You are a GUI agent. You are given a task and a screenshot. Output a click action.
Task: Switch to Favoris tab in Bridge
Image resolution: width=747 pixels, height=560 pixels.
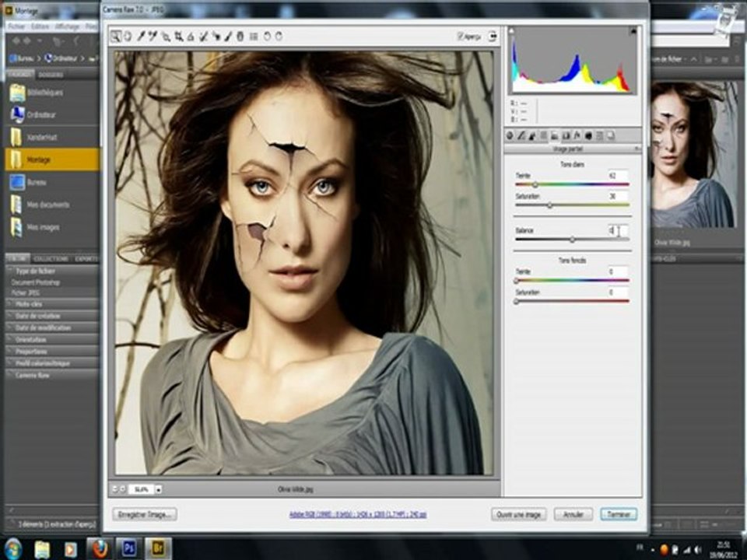[x=20, y=75]
